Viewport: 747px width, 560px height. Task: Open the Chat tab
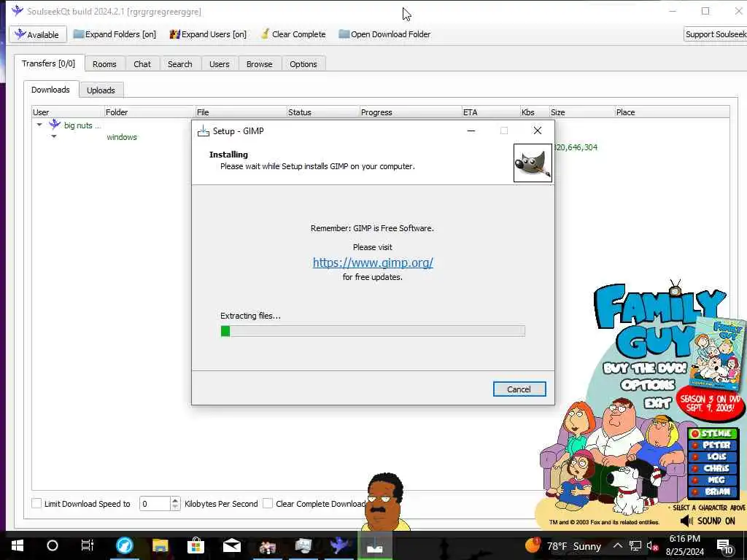click(x=142, y=64)
